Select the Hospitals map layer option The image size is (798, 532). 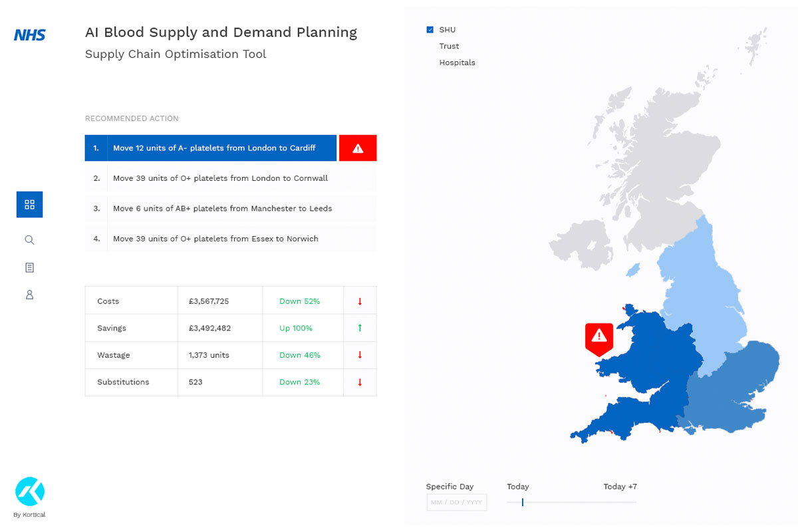pyautogui.click(x=457, y=63)
